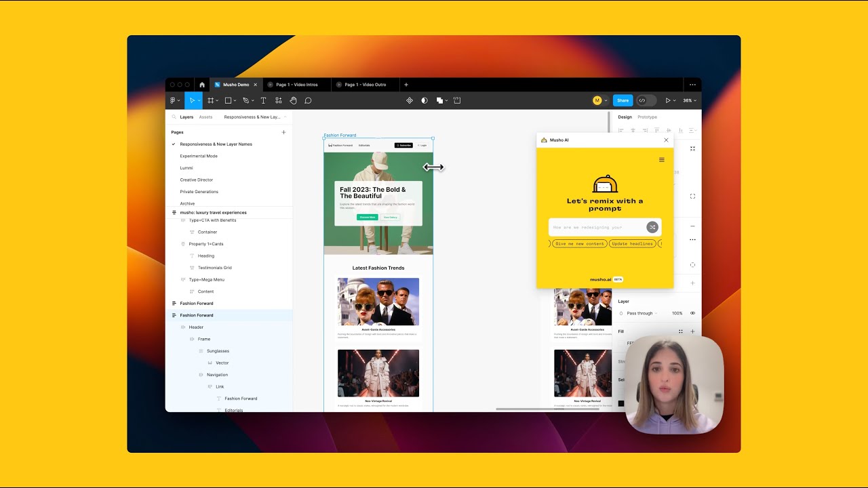Select the Sunglasses layer
This screenshot has width=868, height=488.
coord(218,351)
